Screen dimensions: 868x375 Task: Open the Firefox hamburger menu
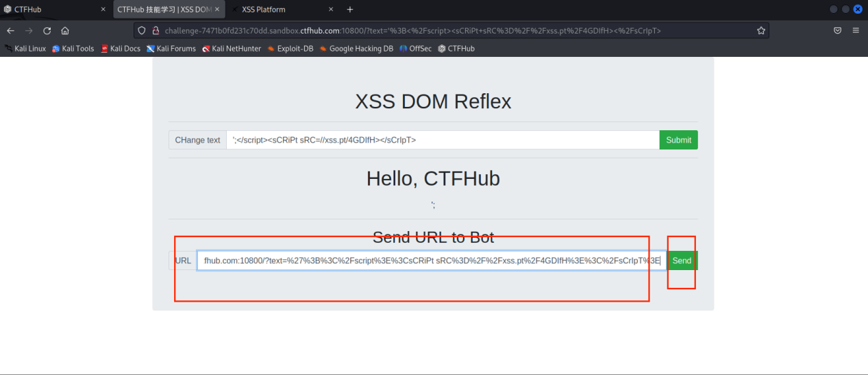point(856,31)
